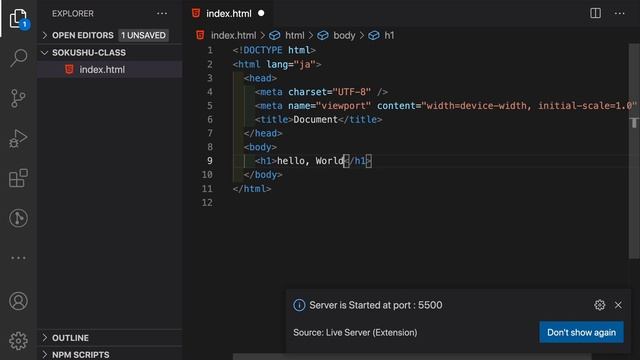Click the lang="ja" attribute
640x360 pixels.
291,64
